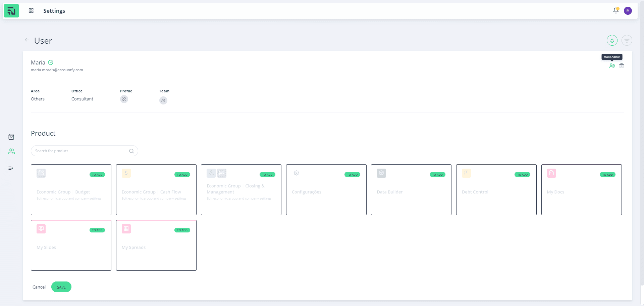Screen dimensions: 644x306
Task: Click the verified check icon beside Maria
Action: tap(51, 62)
